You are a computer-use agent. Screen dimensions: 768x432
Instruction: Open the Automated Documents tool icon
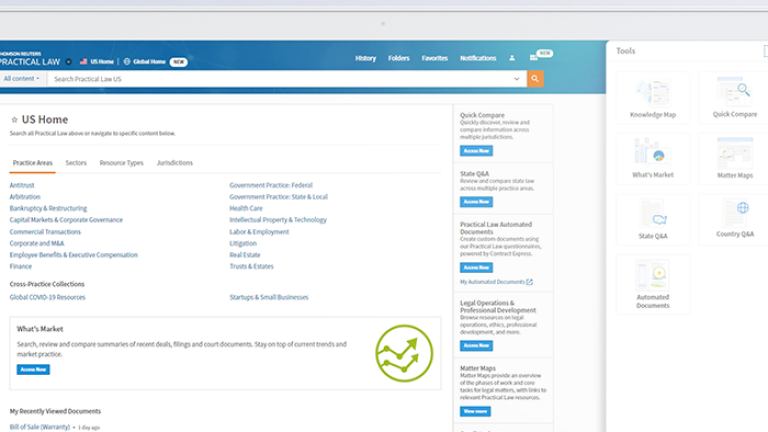point(652,275)
